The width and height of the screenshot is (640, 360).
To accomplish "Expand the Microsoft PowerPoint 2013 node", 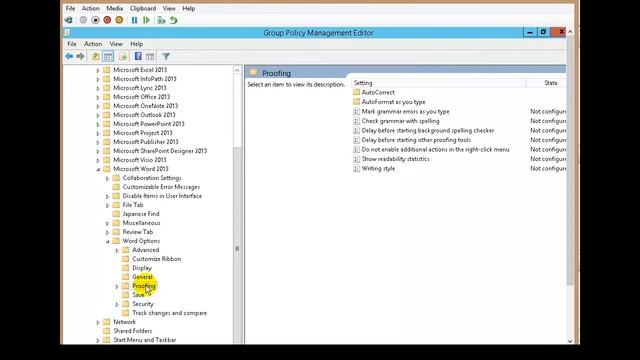I will (98, 124).
